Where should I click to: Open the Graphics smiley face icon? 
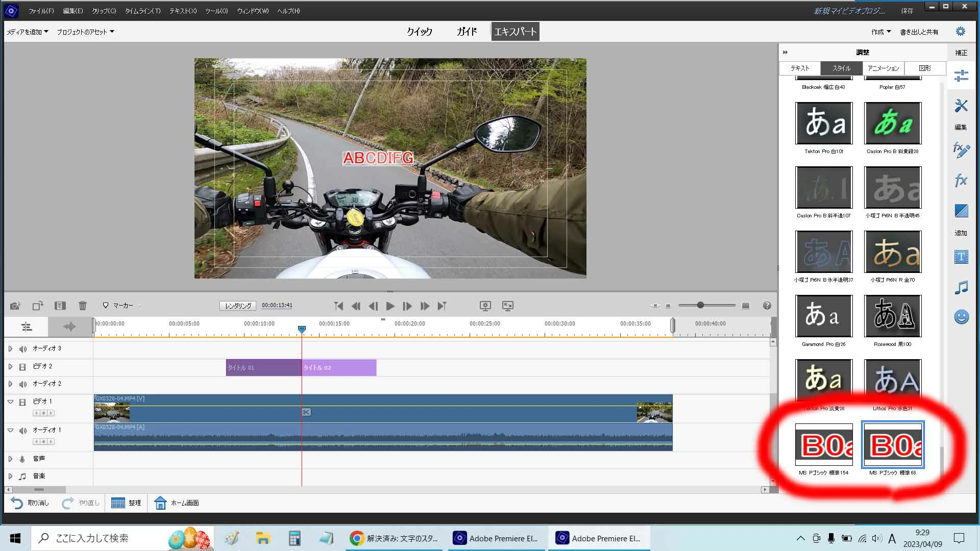tap(961, 317)
